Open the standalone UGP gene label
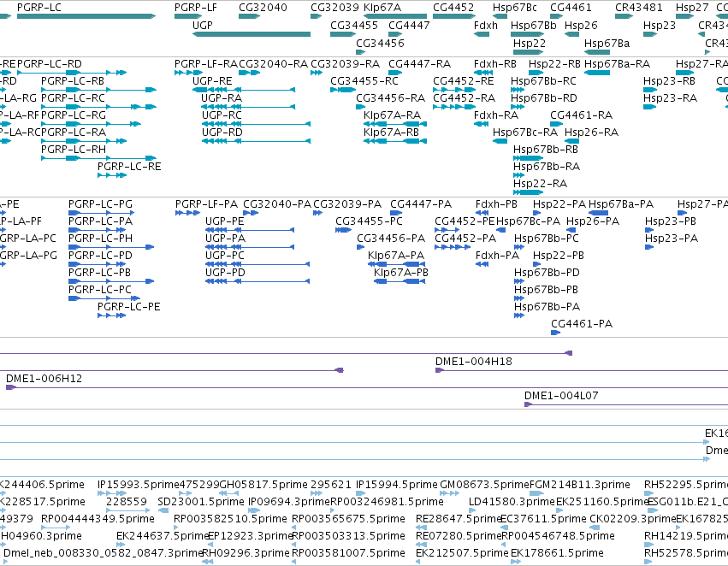The image size is (728, 566). coord(203,26)
